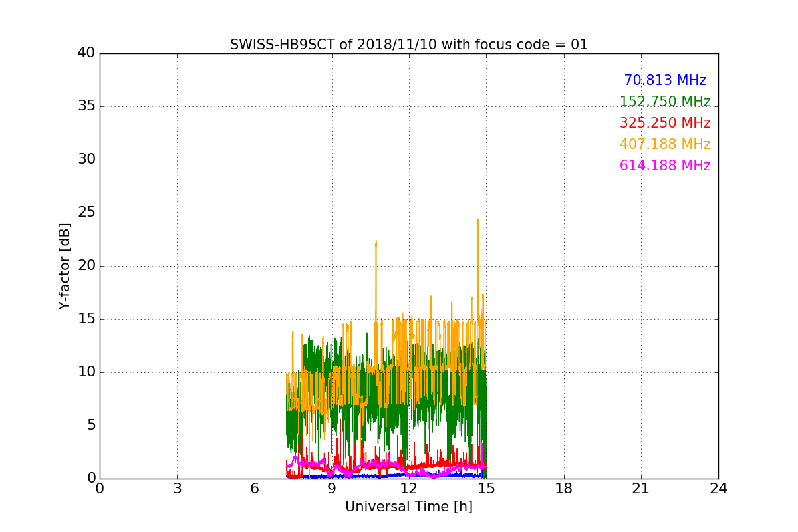This screenshot has width=798, height=532.
Task: Select the 407.188 MHz legend label
Action: coord(665,144)
